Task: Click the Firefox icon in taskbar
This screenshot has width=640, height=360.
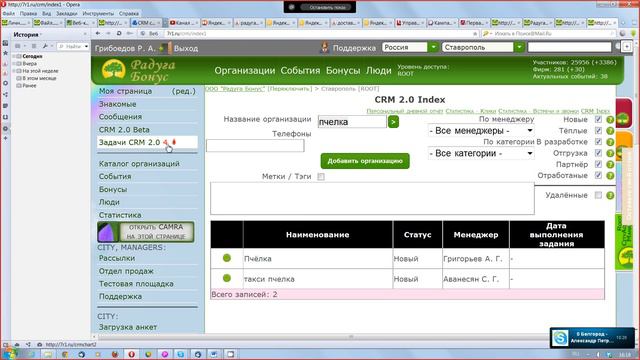Action: pyautogui.click(x=115, y=354)
